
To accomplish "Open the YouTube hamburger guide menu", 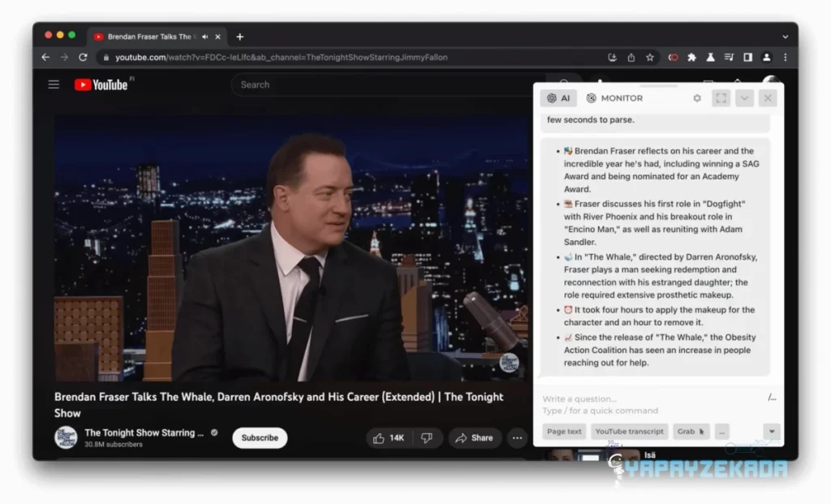I will coord(54,84).
